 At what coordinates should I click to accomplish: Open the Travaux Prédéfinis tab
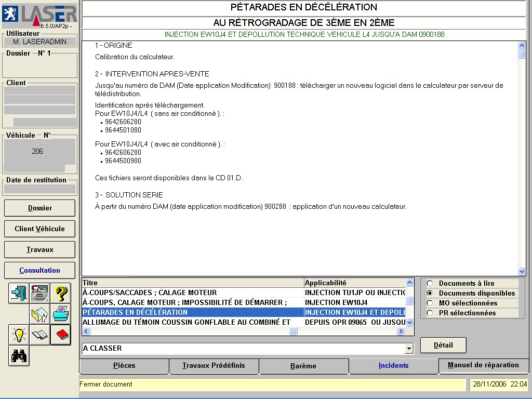pyautogui.click(x=214, y=366)
